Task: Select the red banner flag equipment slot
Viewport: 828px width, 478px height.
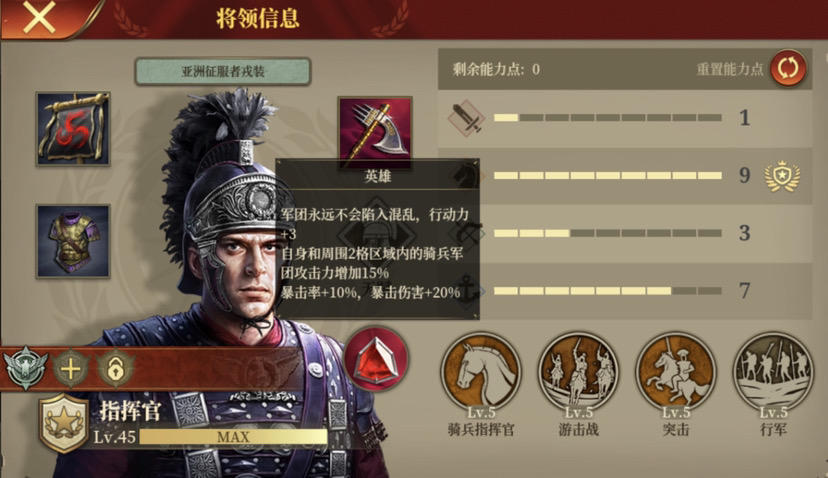Action: tap(73, 129)
